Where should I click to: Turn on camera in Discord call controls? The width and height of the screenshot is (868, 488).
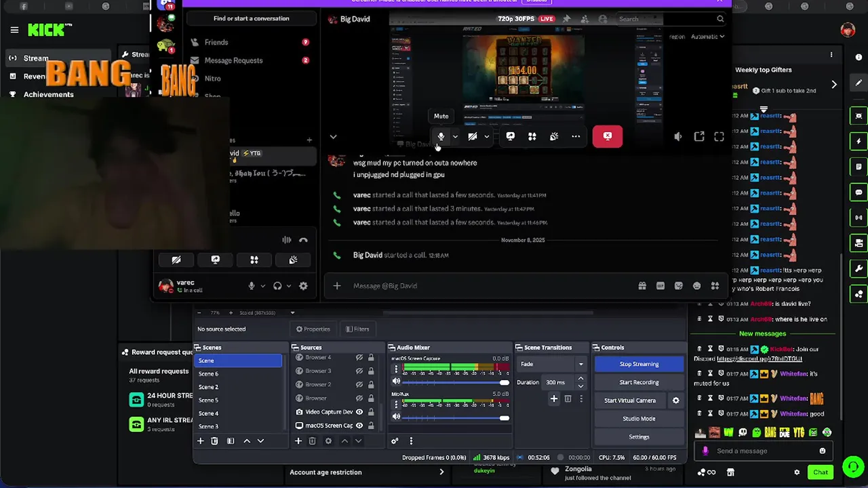tap(473, 136)
